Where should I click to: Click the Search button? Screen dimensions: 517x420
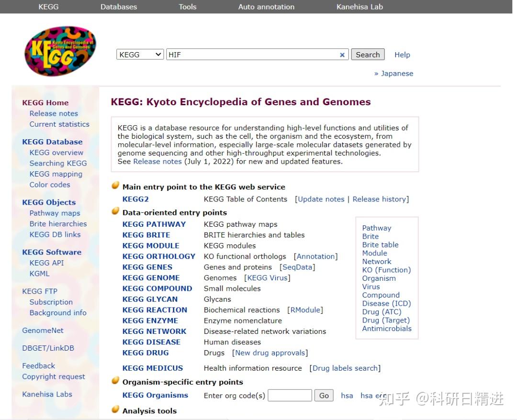(x=368, y=55)
